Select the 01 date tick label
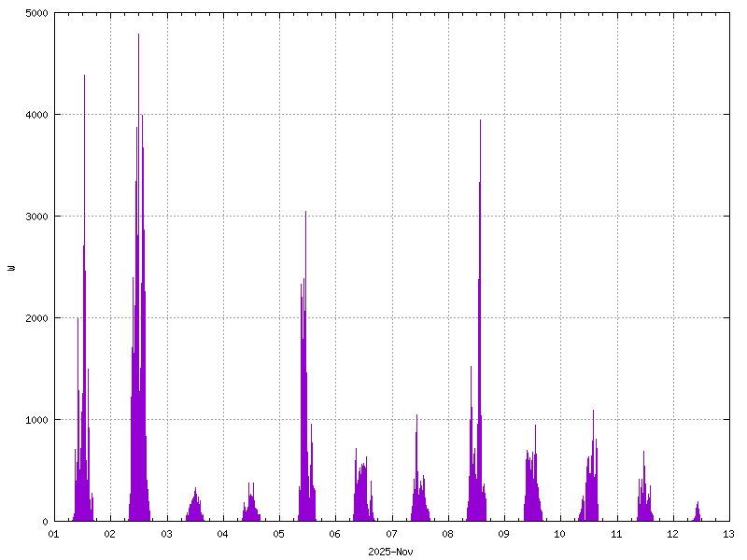The image size is (747, 560). [54, 533]
